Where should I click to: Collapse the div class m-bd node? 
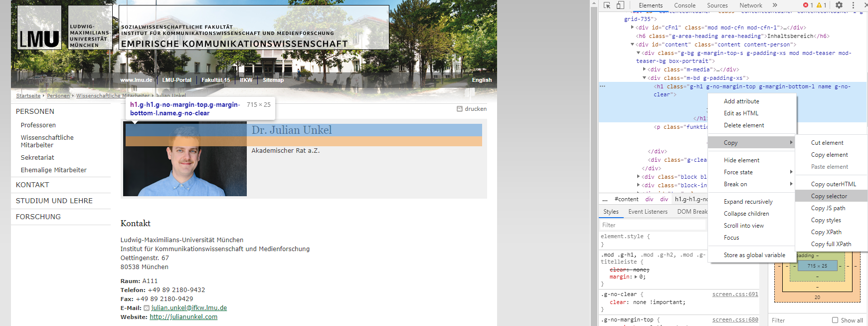(x=645, y=78)
